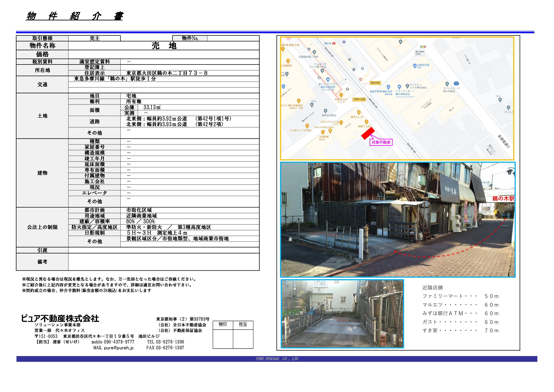Click the 串揚げもあ restaurant pin

pyautogui.click(x=366, y=122)
